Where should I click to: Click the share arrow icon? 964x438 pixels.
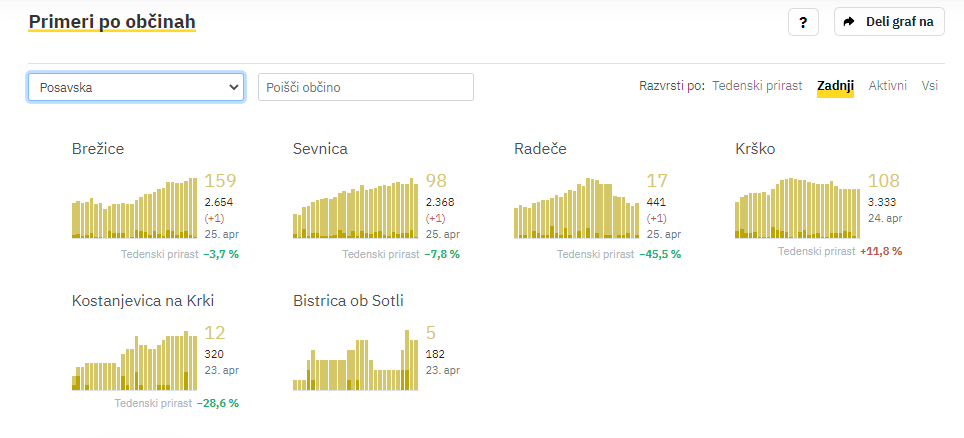point(849,21)
